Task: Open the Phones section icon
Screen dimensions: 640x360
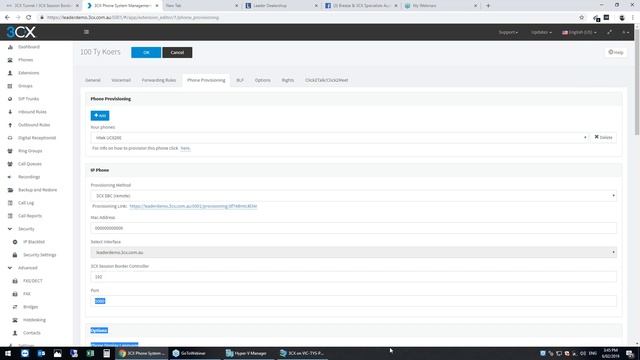Action: 10,60
